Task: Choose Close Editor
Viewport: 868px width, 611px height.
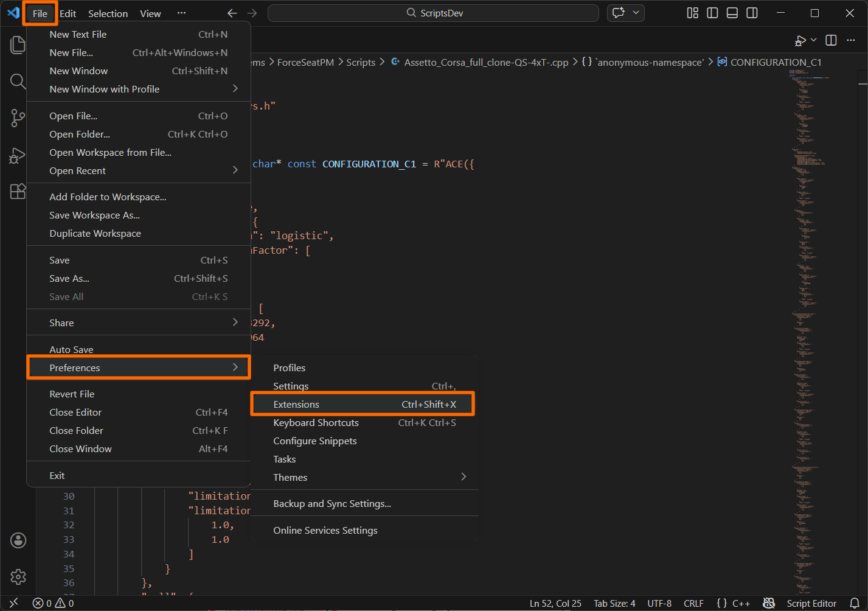Action: pyautogui.click(x=139, y=412)
